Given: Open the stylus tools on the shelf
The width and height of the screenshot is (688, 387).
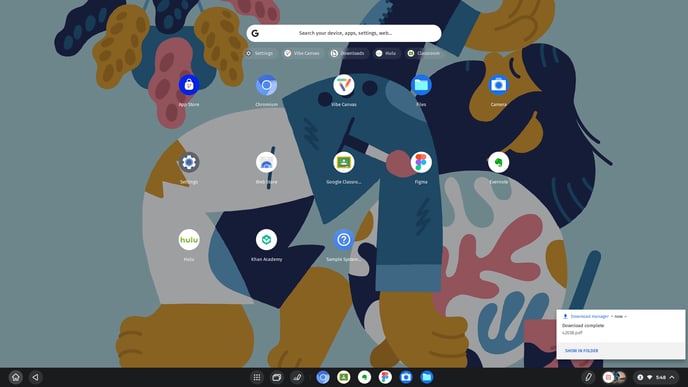Looking at the screenshot, I should coord(588,377).
